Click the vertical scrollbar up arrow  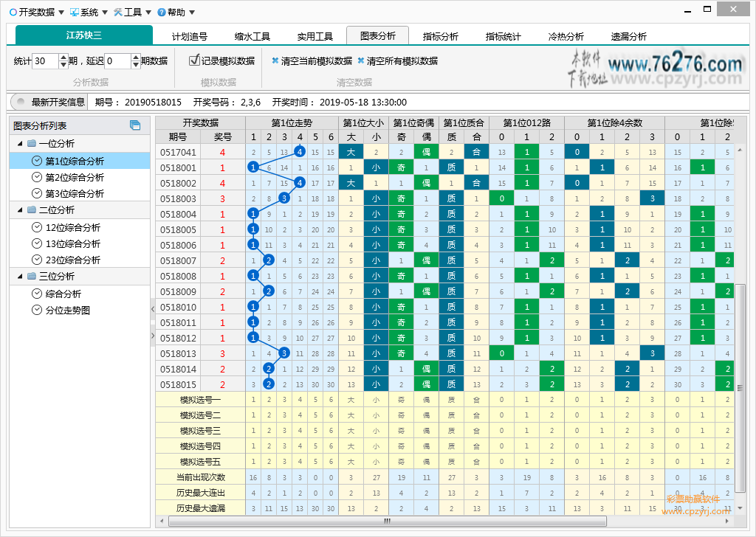[740, 150]
